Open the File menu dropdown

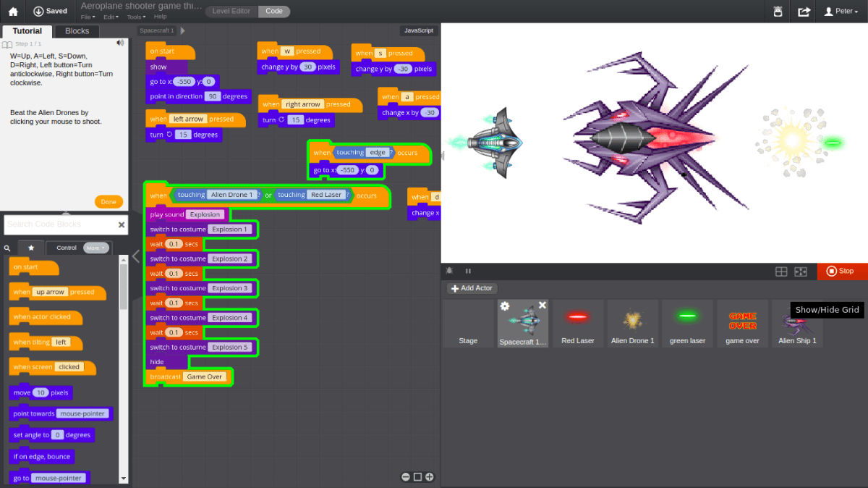pyautogui.click(x=88, y=17)
